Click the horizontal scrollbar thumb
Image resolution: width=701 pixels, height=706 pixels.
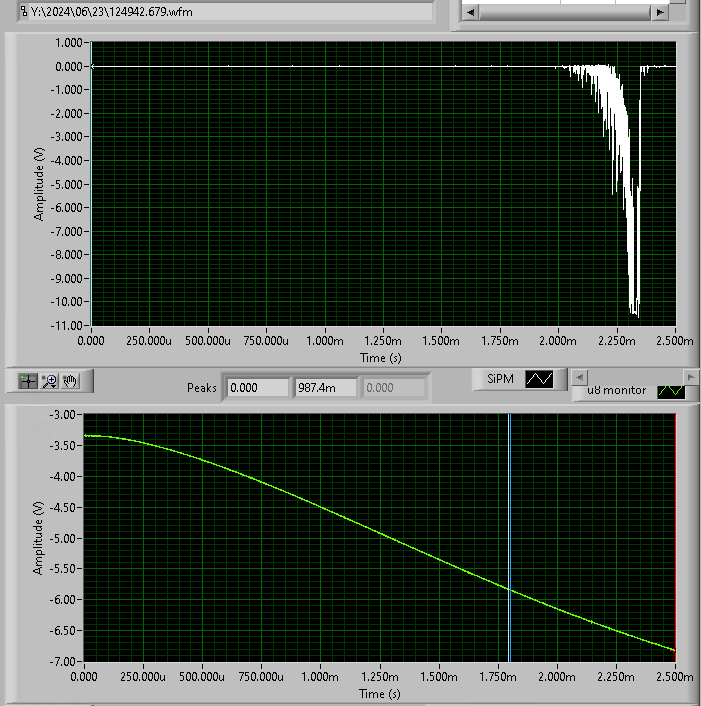[x=565, y=12]
